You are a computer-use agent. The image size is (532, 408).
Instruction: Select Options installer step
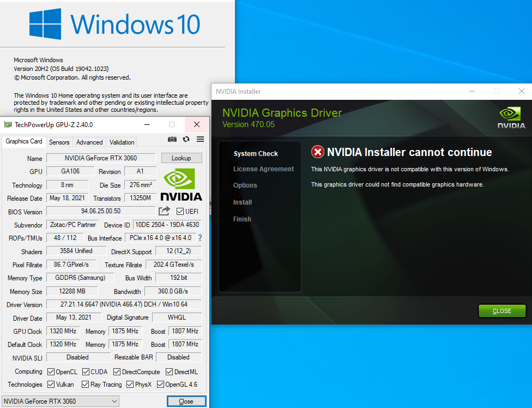(x=245, y=185)
